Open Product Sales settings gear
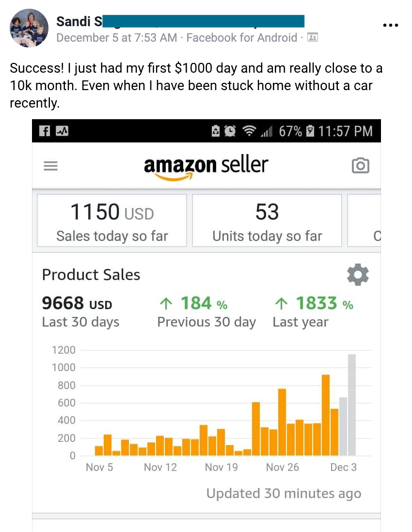 pyautogui.click(x=358, y=275)
